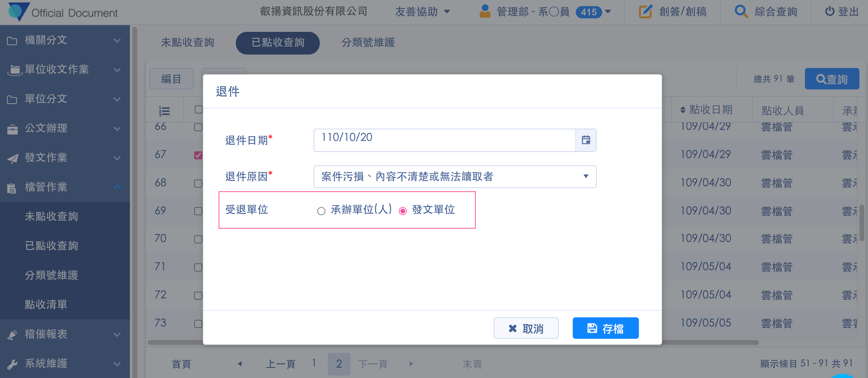Image resolution: width=868 pixels, height=378 pixels.
Task: Click the numbered list column icon
Action: click(164, 111)
